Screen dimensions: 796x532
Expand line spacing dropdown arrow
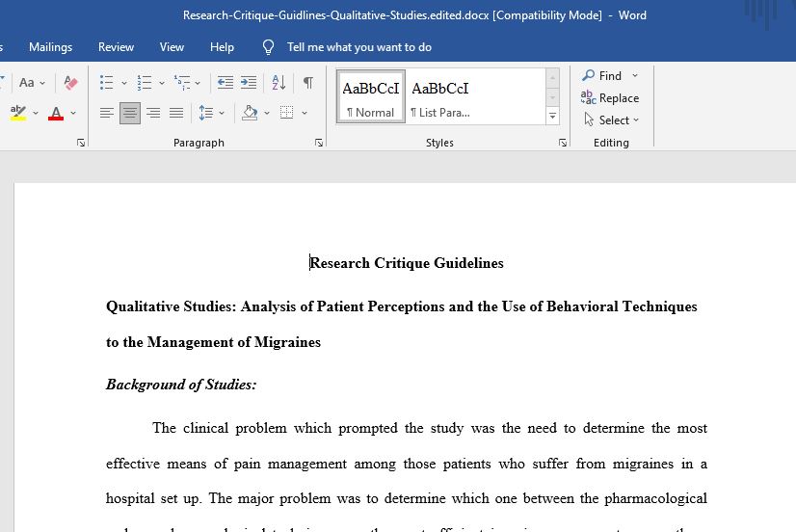[x=222, y=113]
